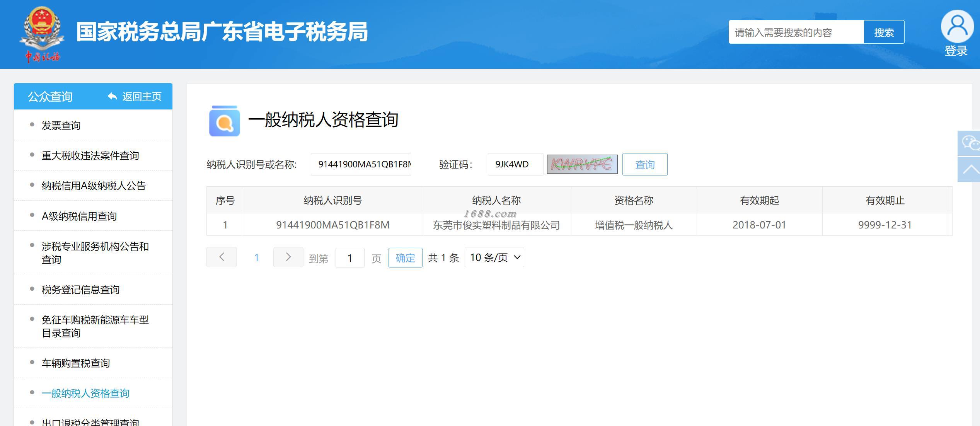Go to previous results page arrow

222,257
